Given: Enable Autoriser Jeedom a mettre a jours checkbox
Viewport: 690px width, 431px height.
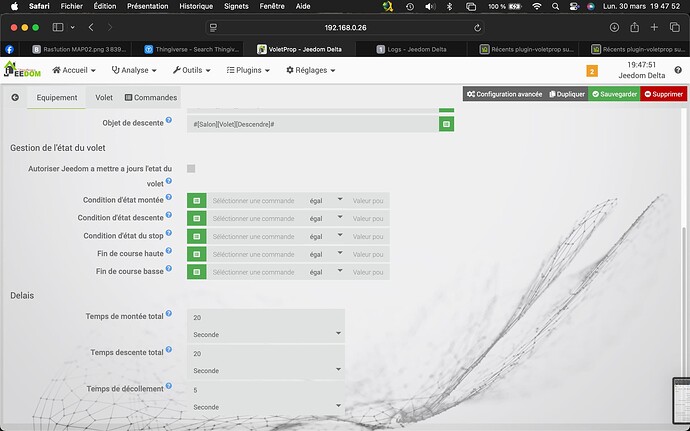Looking at the screenshot, I should pyautogui.click(x=191, y=169).
